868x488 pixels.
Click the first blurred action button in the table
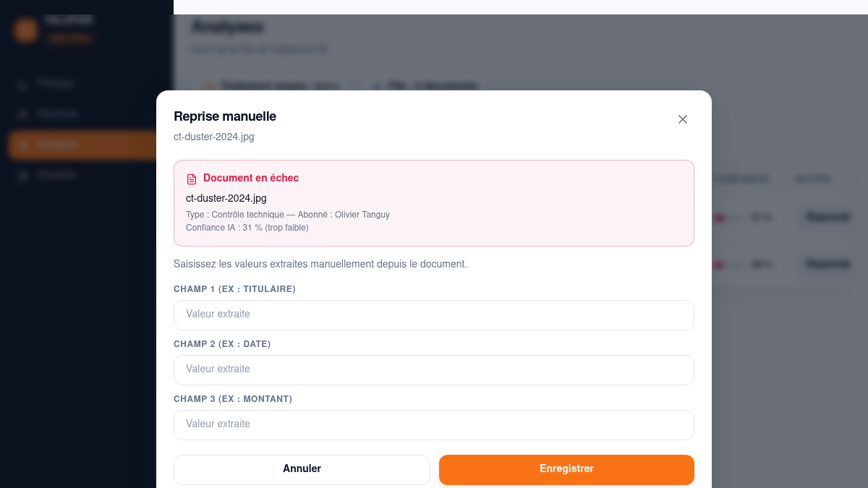pos(827,217)
